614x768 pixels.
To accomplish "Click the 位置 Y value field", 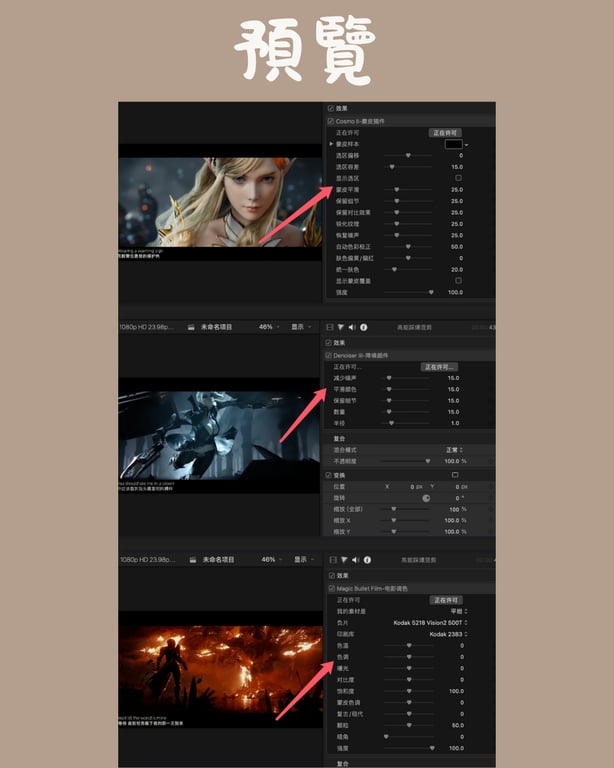I will coord(460,487).
